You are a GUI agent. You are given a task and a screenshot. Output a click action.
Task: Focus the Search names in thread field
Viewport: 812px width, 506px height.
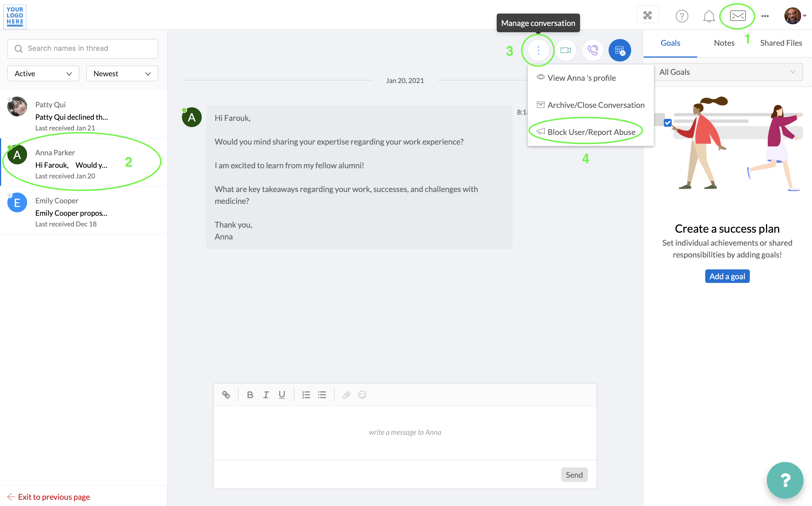(83, 49)
